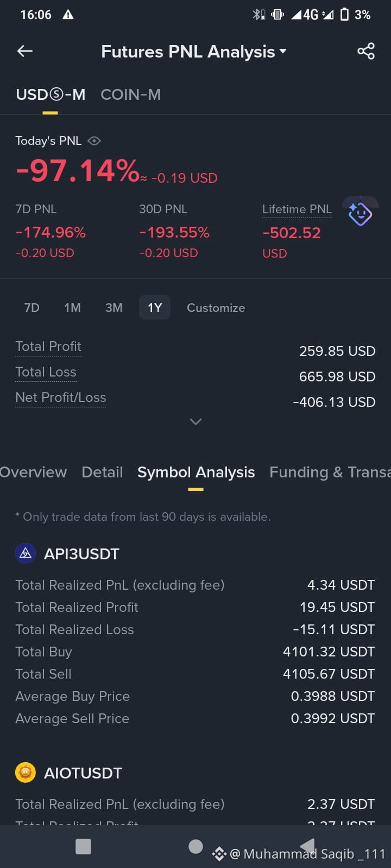Viewport: 391px width, 868px height.
Task: Tap the Net Profit/Loss label
Action: click(61, 398)
